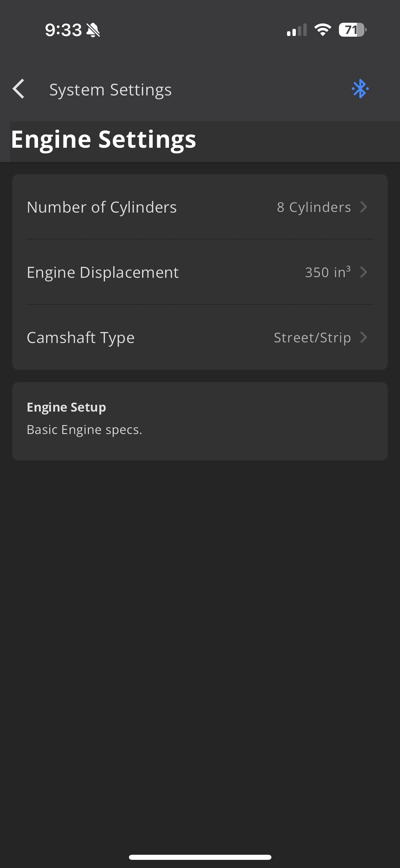
Task: Tap the Engine Settings heading
Action: [103, 139]
